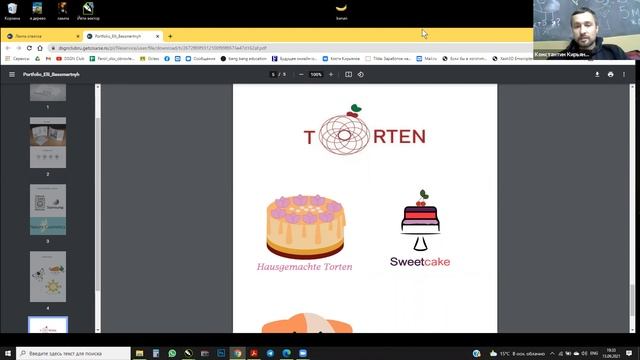640x360 pixels.
Task: Zoom in with the plus icon
Action: [331, 75]
